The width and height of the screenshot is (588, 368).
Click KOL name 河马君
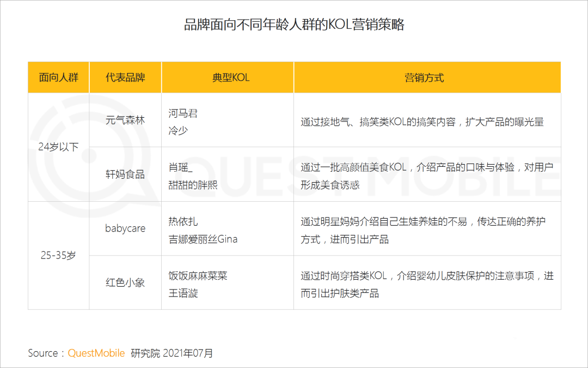click(x=183, y=113)
